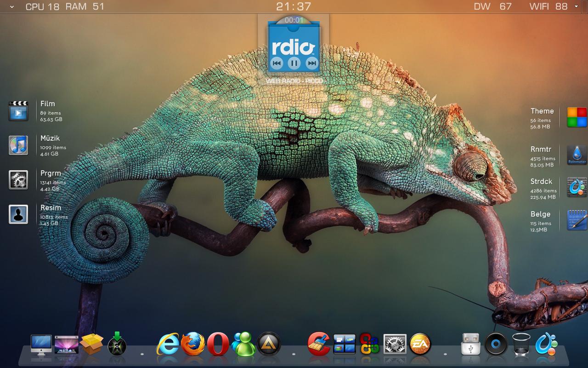Launch Internet Explorer from the dock
The image size is (588, 368).
[x=168, y=344]
